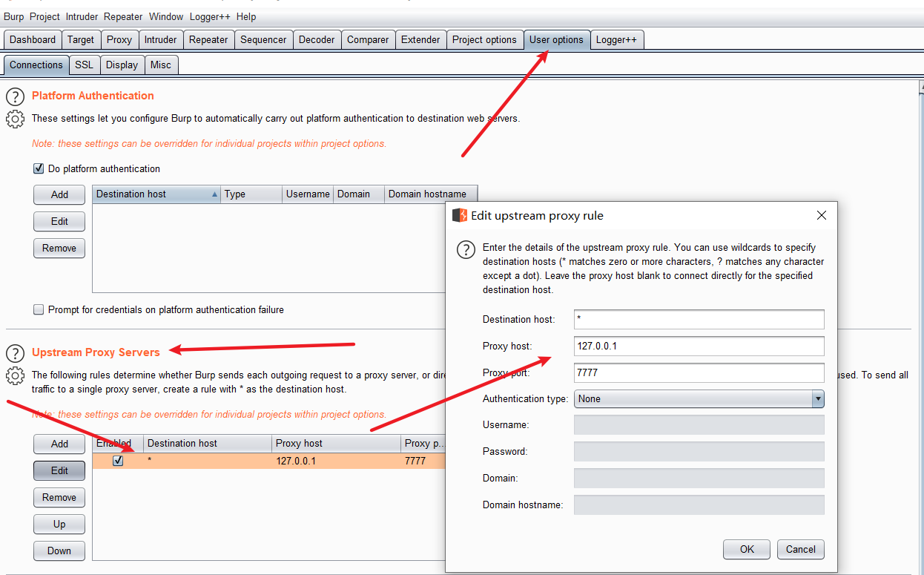Screen dimensions: 924x575
Task: Open Upstream Proxy Servers settings gear icon
Action: tap(15, 375)
